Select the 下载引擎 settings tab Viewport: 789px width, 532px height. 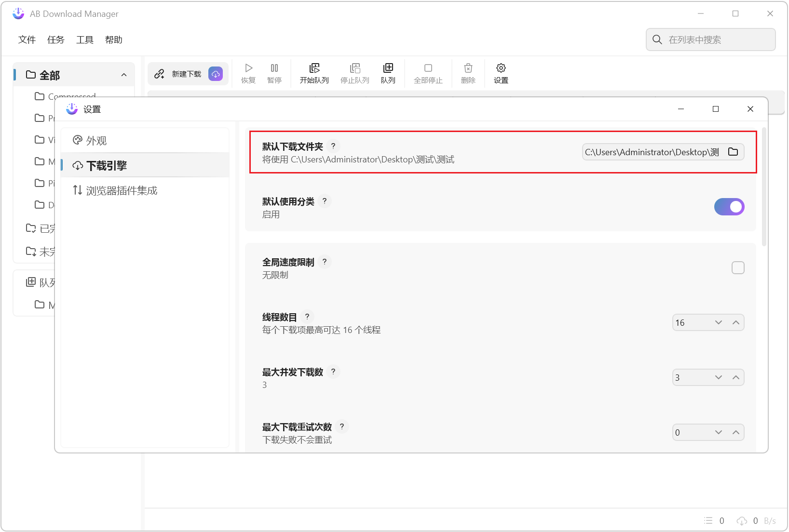(145, 165)
